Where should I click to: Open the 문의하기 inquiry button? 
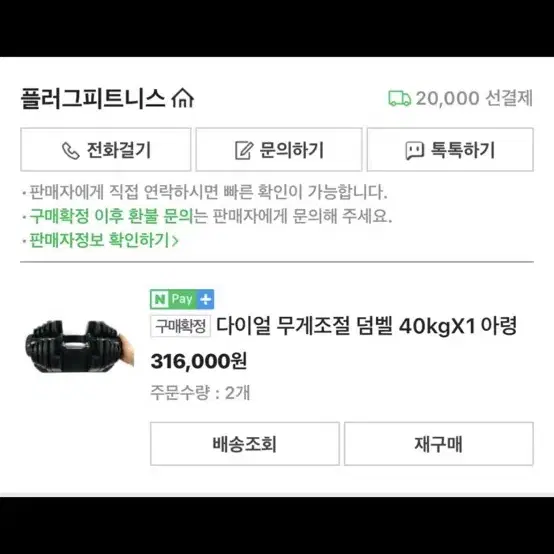coord(279,150)
